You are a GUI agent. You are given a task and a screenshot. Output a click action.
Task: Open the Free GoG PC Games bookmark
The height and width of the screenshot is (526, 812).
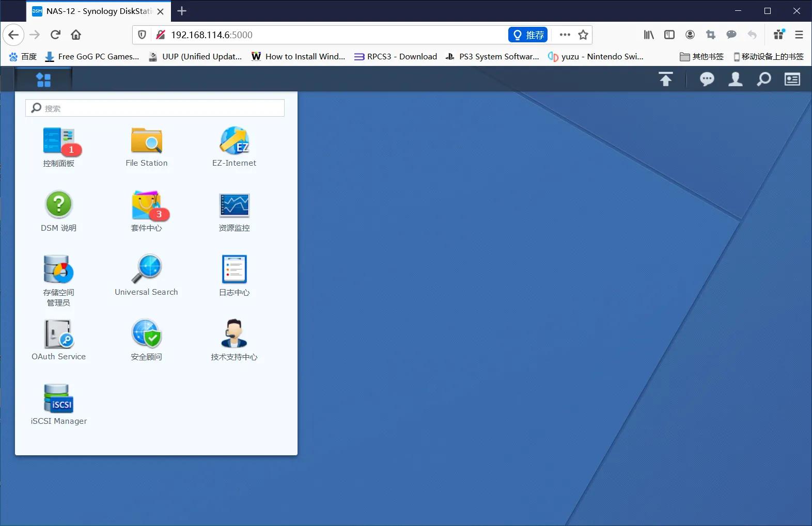(x=92, y=56)
